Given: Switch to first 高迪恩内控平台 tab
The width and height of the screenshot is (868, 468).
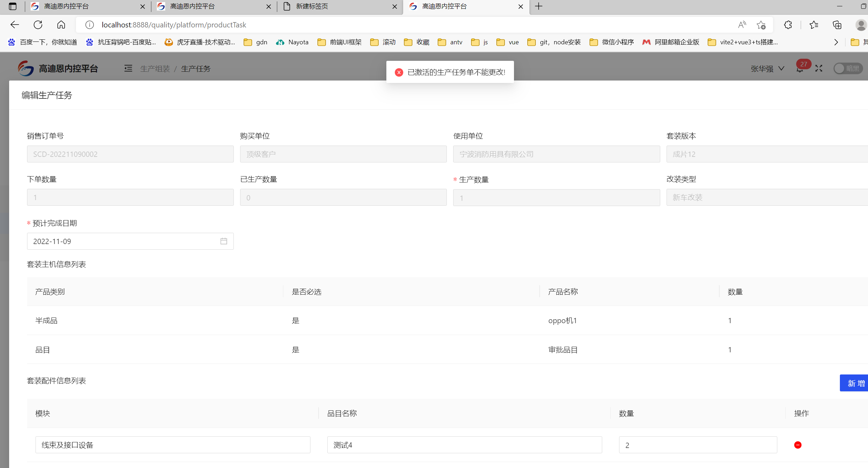Looking at the screenshot, I should pyautogui.click(x=88, y=6).
